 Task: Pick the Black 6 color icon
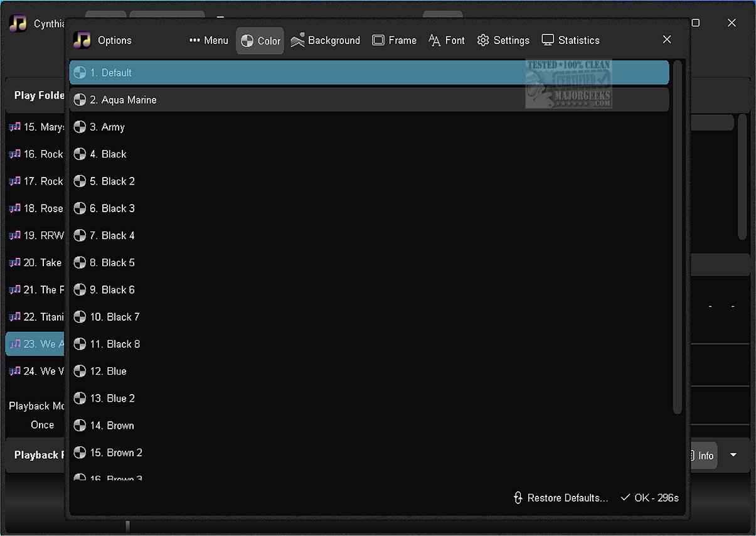tap(80, 289)
